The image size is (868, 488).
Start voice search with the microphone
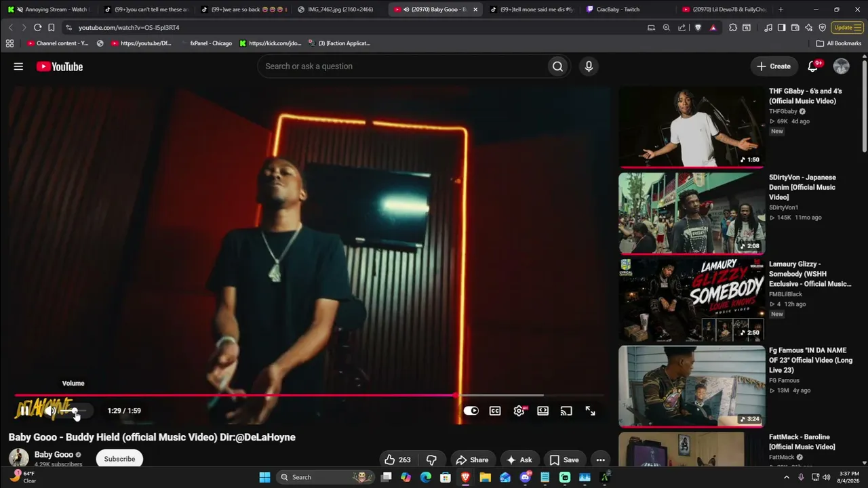pyautogui.click(x=589, y=66)
